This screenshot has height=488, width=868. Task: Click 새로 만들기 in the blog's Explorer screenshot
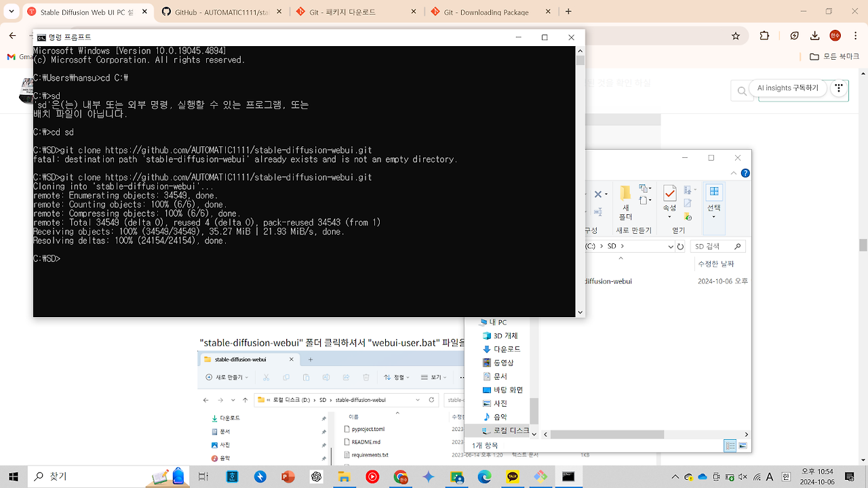(226, 378)
